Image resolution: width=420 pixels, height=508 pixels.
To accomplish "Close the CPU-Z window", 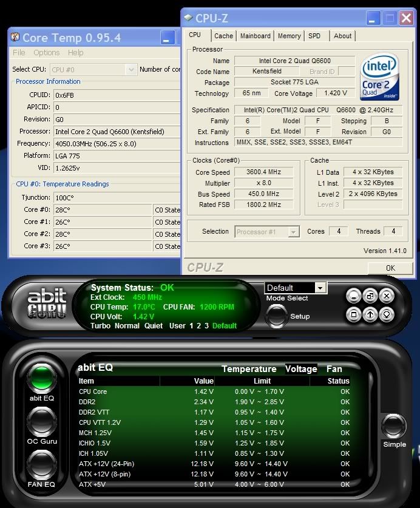I will click(406, 18).
